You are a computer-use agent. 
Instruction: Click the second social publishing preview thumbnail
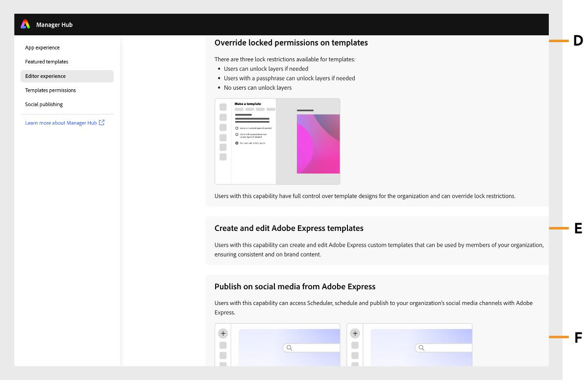pyautogui.click(x=409, y=345)
